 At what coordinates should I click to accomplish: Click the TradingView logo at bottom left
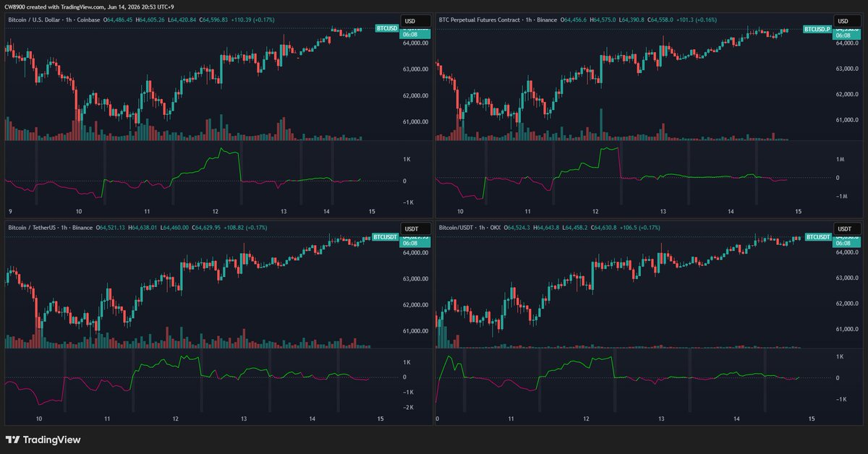[43, 440]
